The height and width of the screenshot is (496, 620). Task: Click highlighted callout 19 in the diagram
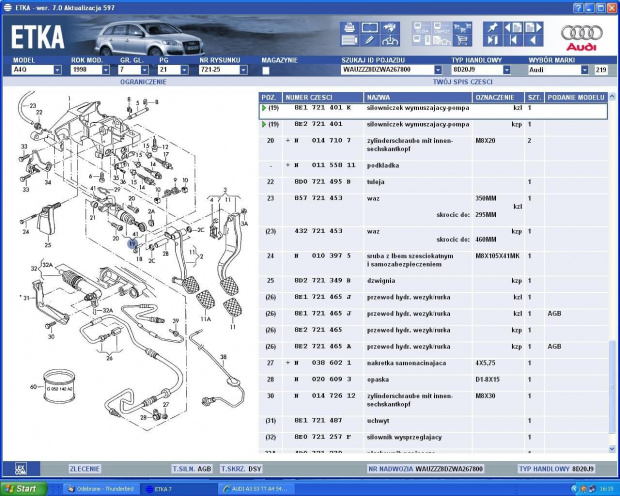132,244
